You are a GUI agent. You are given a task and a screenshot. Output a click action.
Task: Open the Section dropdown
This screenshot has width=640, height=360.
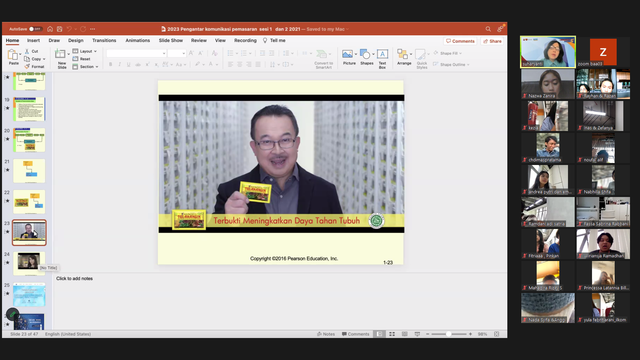[85, 67]
